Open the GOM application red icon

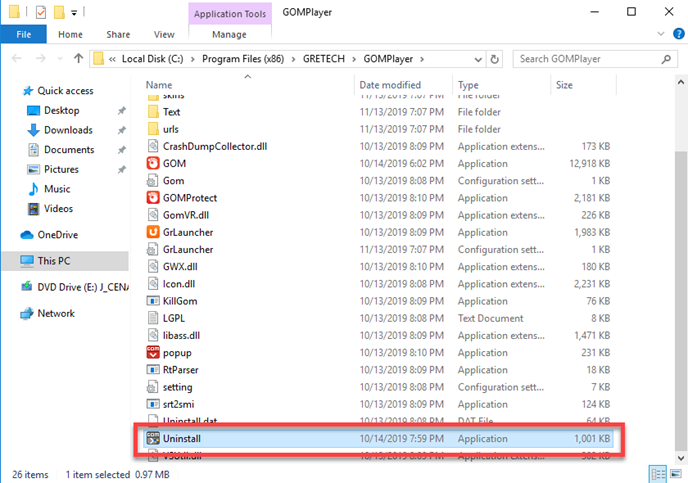click(153, 163)
